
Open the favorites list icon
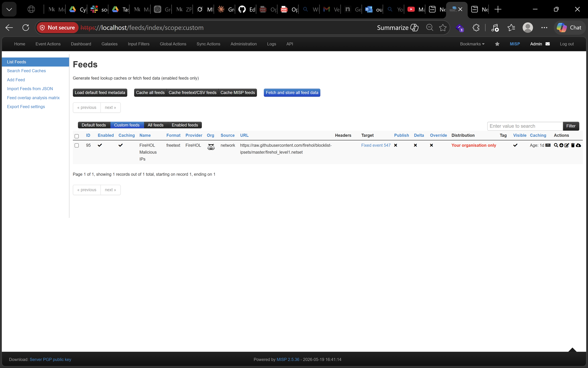tap(511, 27)
